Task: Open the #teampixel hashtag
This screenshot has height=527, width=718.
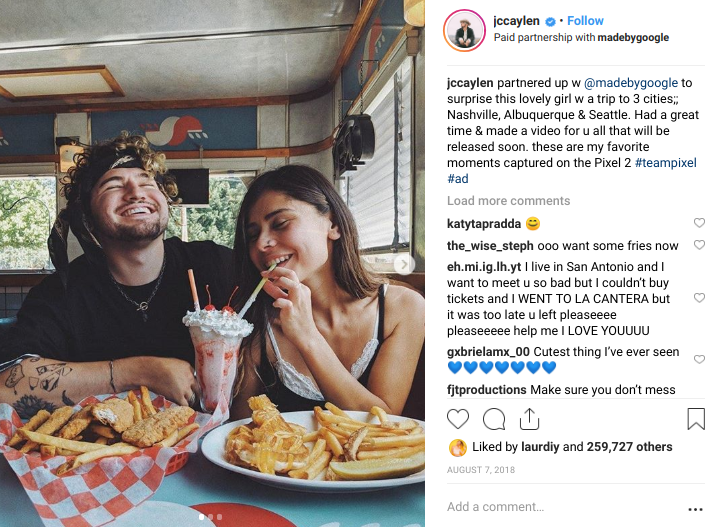Action: 666,163
